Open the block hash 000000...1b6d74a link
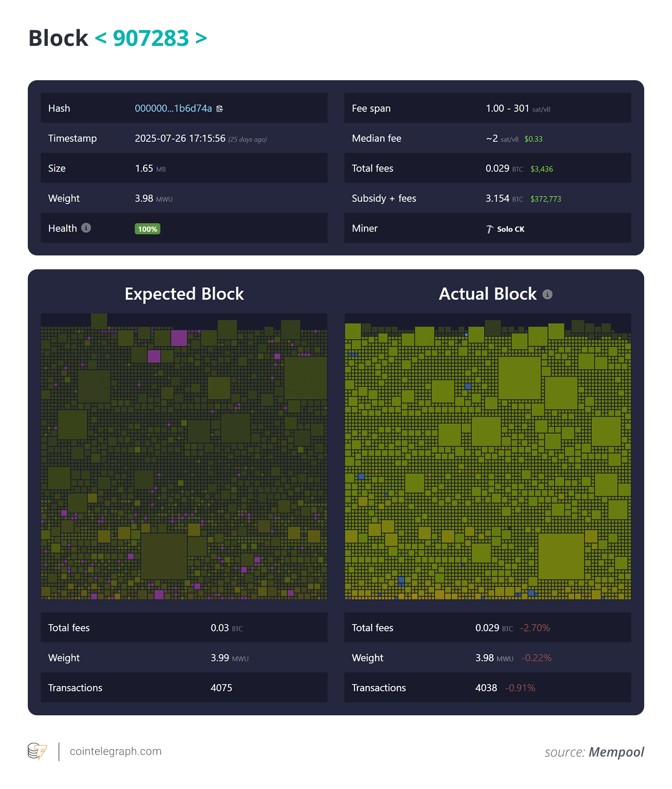Image resolution: width=672 pixels, height=789 pixels. click(173, 108)
